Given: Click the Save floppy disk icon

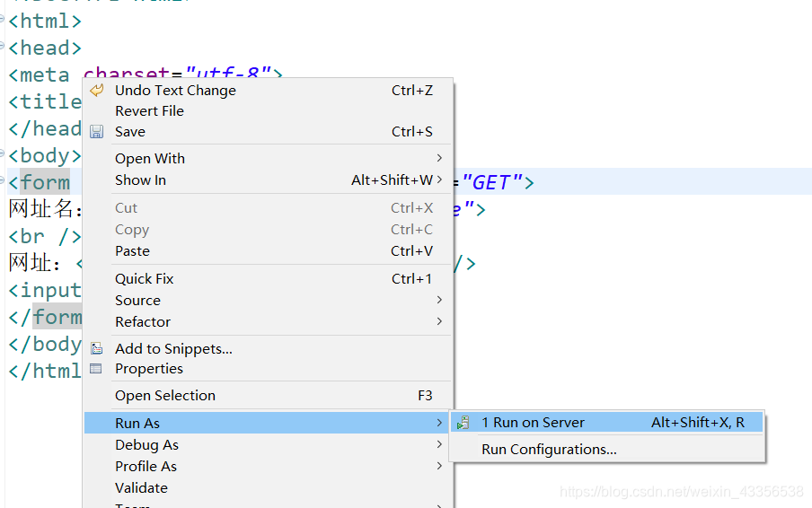Looking at the screenshot, I should (96, 131).
